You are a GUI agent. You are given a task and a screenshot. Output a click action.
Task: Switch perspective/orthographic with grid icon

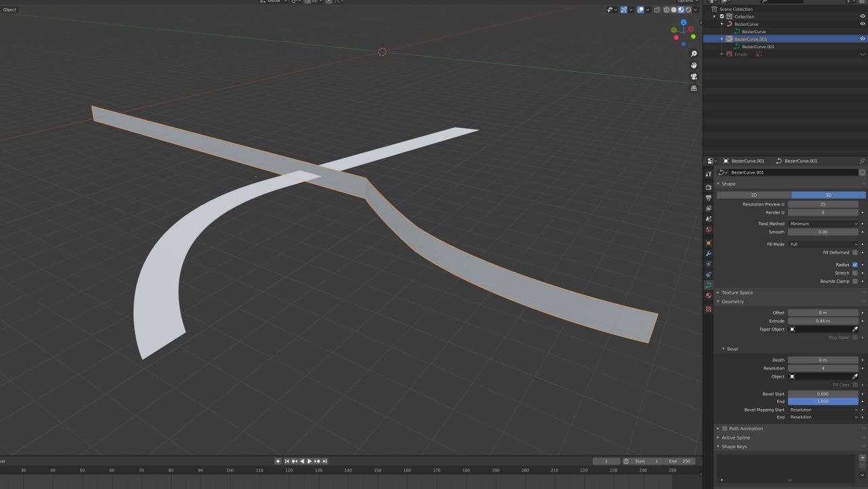pyautogui.click(x=694, y=88)
